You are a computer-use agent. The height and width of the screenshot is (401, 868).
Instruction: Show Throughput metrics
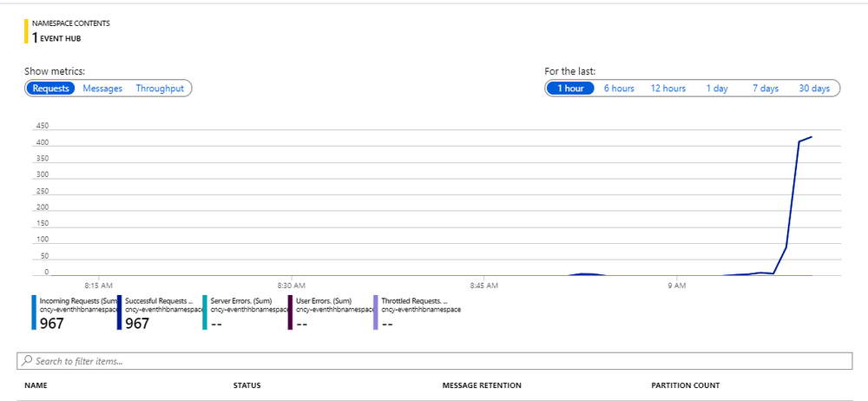click(x=160, y=89)
